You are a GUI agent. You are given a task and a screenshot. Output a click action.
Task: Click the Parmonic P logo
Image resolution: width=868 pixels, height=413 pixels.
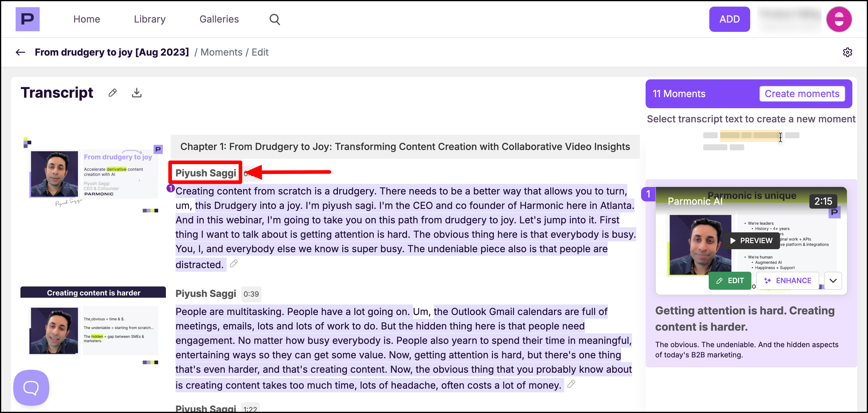[x=27, y=19]
